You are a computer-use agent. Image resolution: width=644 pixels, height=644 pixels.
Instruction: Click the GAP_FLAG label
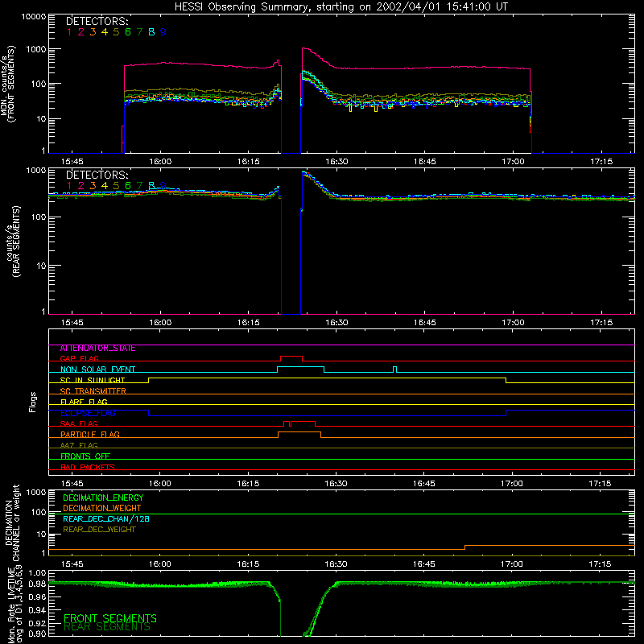coord(79,358)
